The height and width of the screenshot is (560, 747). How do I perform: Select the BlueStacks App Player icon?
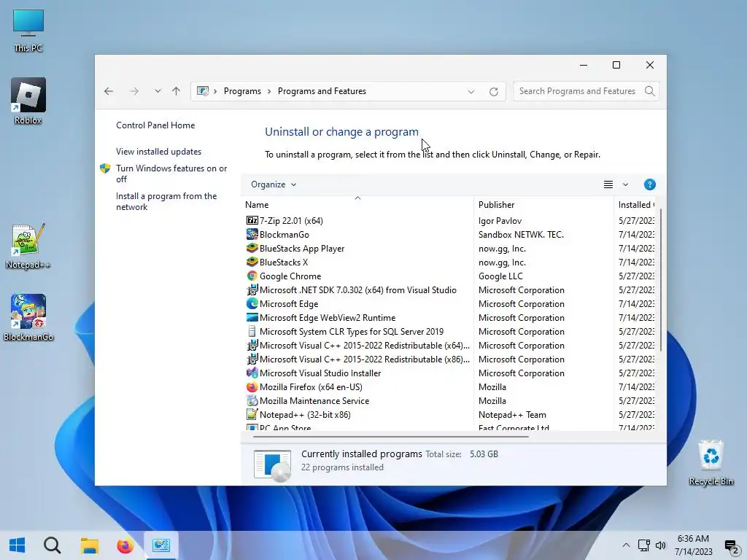click(252, 248)
